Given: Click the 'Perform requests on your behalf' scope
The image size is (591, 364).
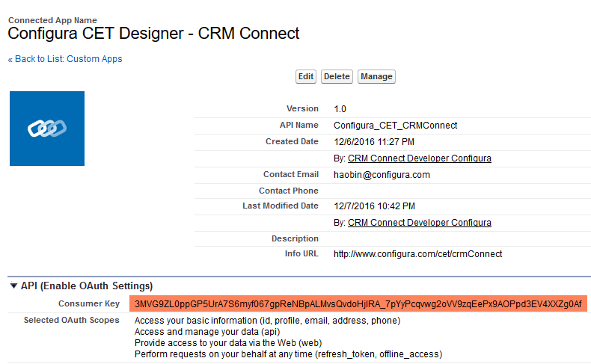Looking at the screenshot, I should pos(288,354).
